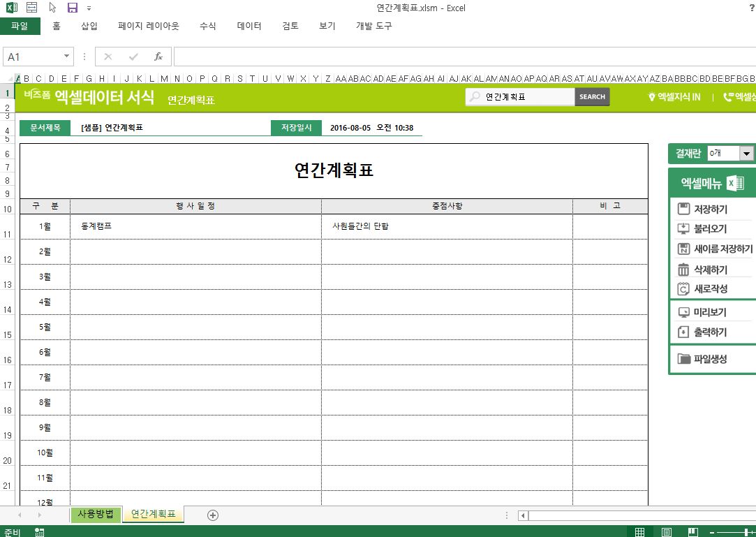756x537 pixels.
Task: Click the magnifier icon in search box
Action: [475, 96]
